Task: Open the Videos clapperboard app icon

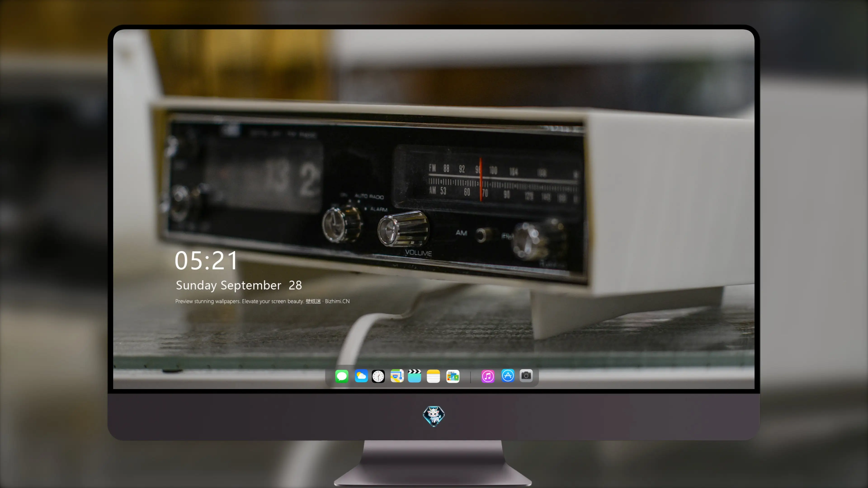Action: click(415, 376)
